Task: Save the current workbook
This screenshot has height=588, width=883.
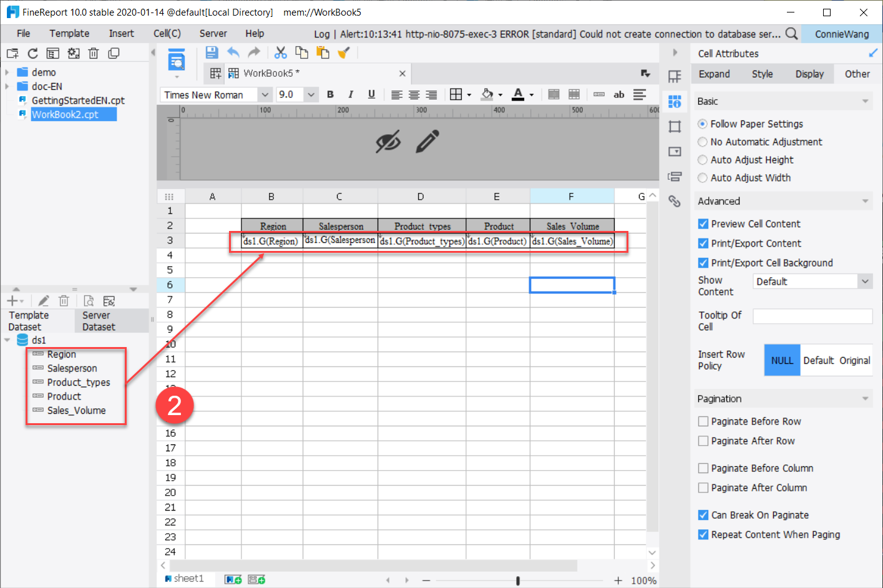Action: click(x=212, y=52)
